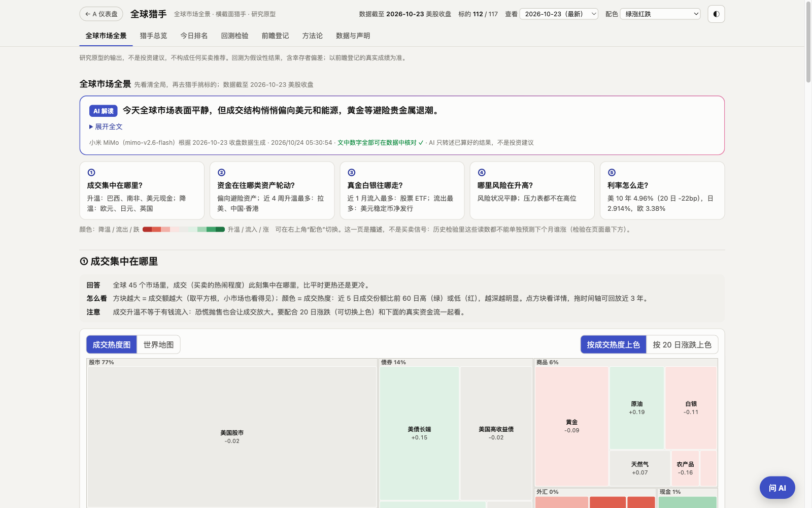Select the 美债长端 treemap block
Viewport: 812px width, 508px height.
pos(419,433)
